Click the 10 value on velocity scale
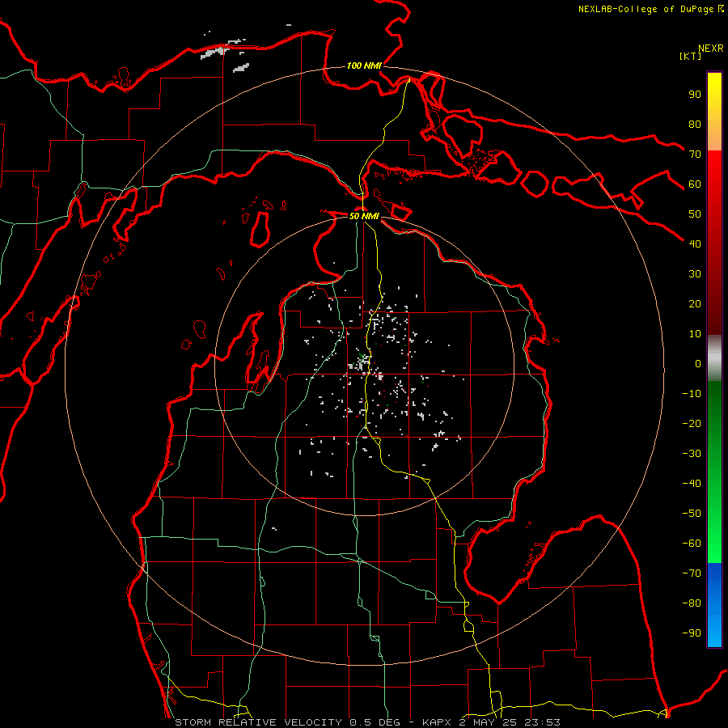 (695, 334)
